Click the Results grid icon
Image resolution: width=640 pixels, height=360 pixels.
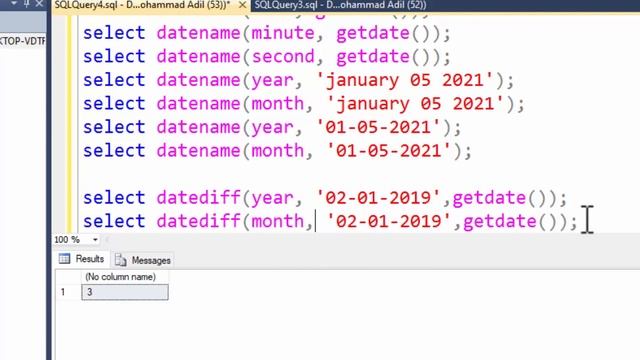point(64,259)
